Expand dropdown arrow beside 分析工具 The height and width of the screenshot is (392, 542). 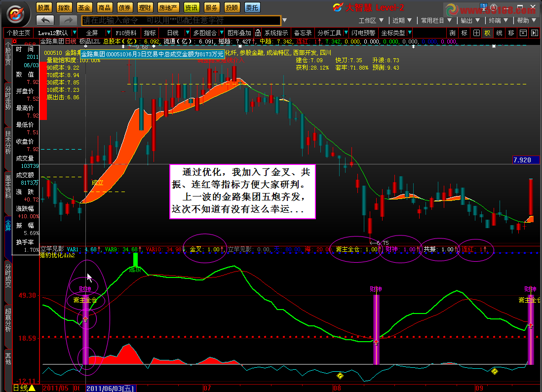point(346,33)
